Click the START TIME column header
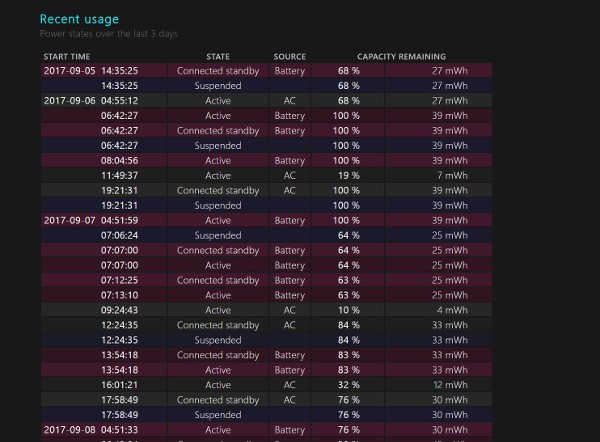Image resolution: width=600 pixels, height=442 pixels. [67, 56]
